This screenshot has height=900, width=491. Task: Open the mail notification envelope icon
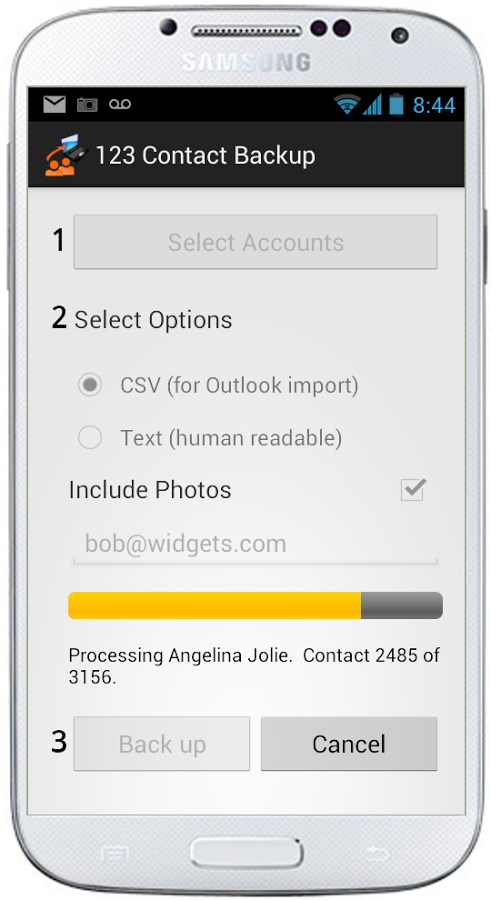(x=55, y=104)
